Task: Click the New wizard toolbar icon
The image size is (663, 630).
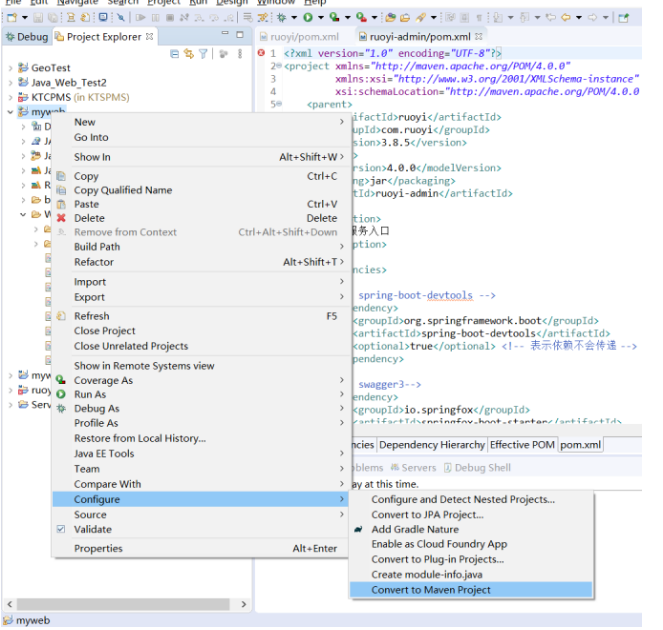Action: click(x=12, y=18)
